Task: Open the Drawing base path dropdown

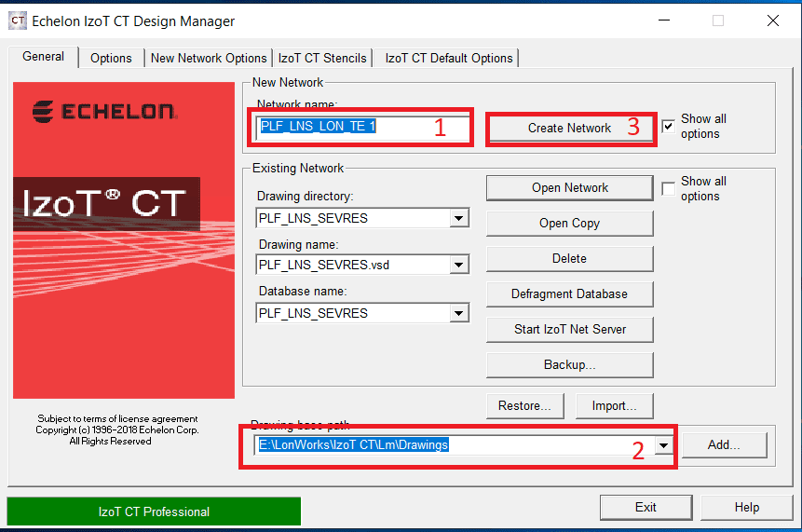Action: pyautogui.click(x=663, y=445)
